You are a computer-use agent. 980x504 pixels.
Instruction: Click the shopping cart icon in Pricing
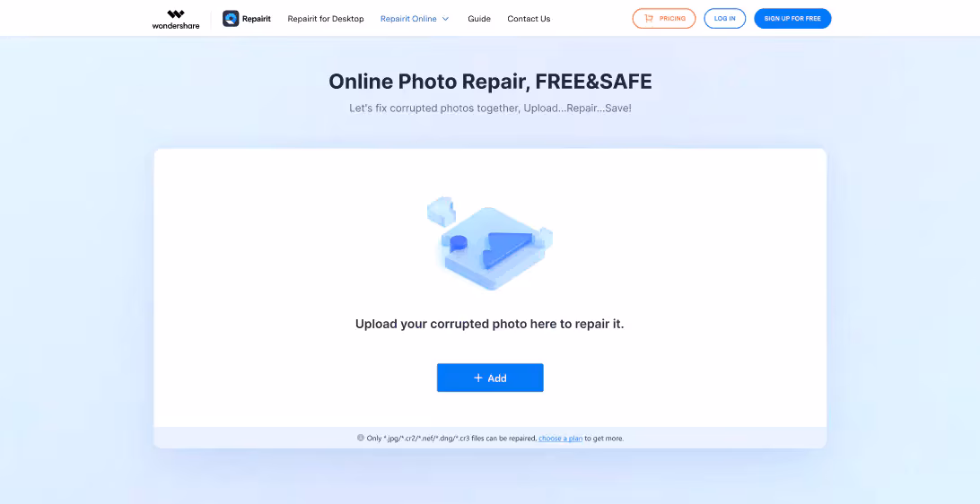(x=648, y=19)
